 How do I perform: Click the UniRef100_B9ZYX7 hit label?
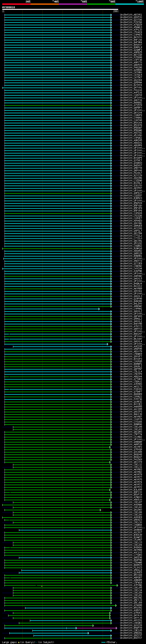pos(131,638)
